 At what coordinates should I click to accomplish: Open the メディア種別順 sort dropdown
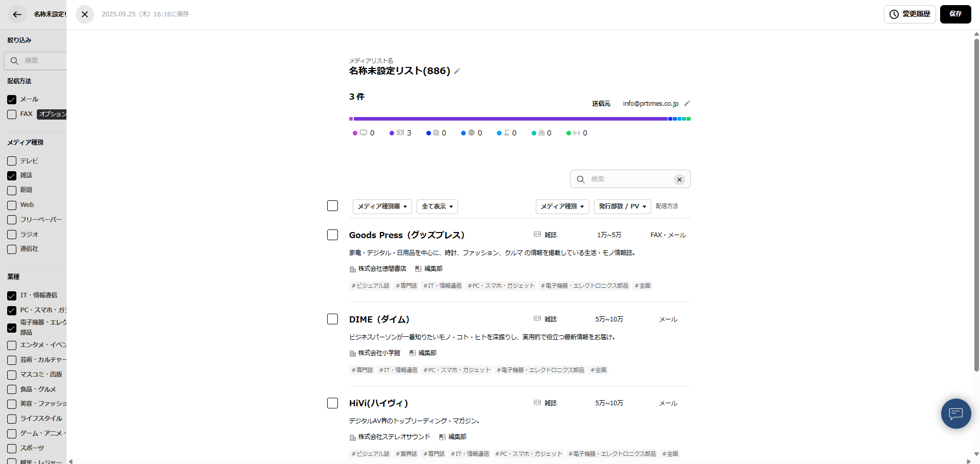pyautogui.click(x=382, y=206)
